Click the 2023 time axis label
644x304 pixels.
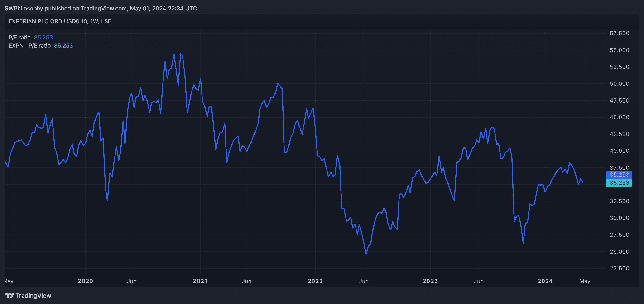point(430,281)
